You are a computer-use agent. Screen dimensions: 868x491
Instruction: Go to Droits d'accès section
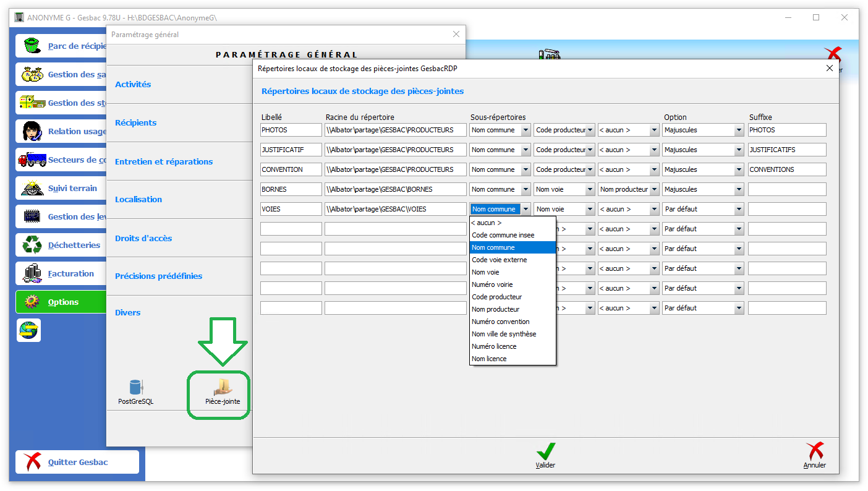click(x=143, y=239)
